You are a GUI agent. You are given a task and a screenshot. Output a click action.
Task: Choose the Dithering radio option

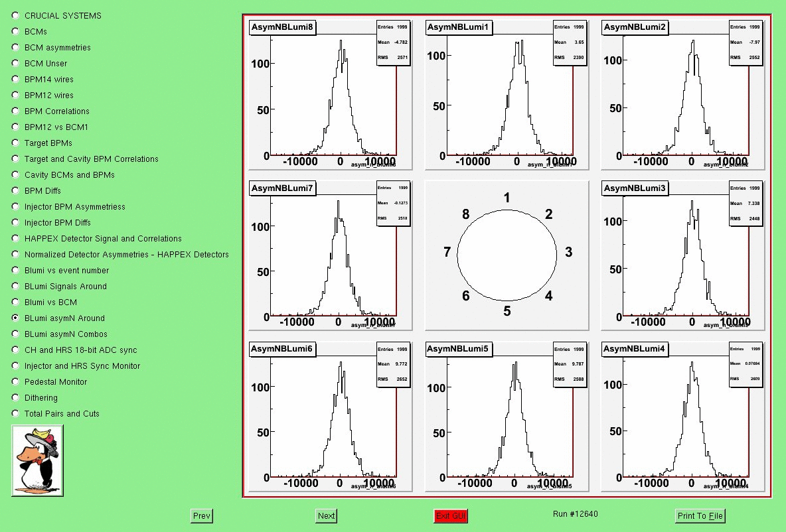15,397
